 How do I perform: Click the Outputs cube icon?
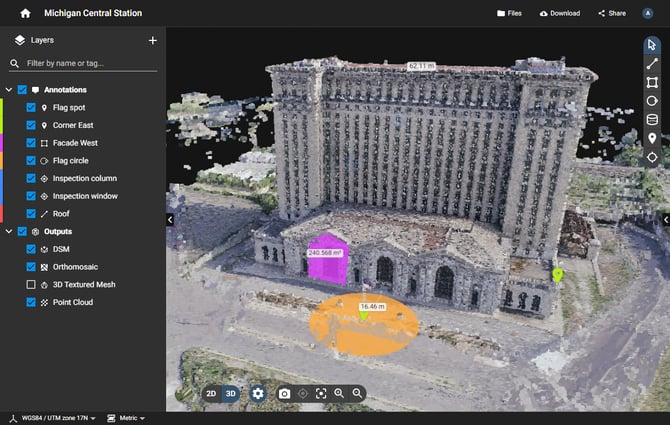tap(35, 232)
